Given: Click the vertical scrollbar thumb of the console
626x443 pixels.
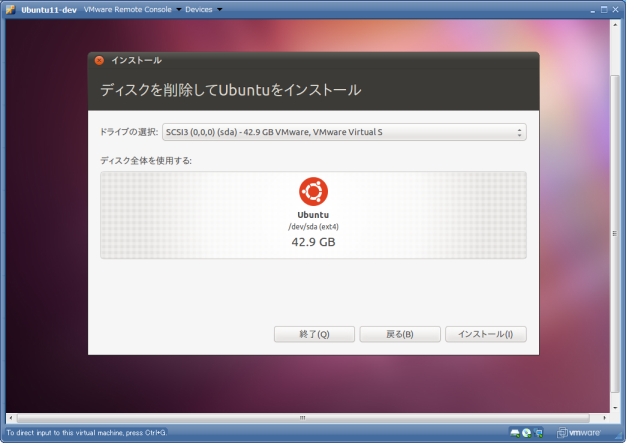Looking at the screenshot, I should pos(615,233).
